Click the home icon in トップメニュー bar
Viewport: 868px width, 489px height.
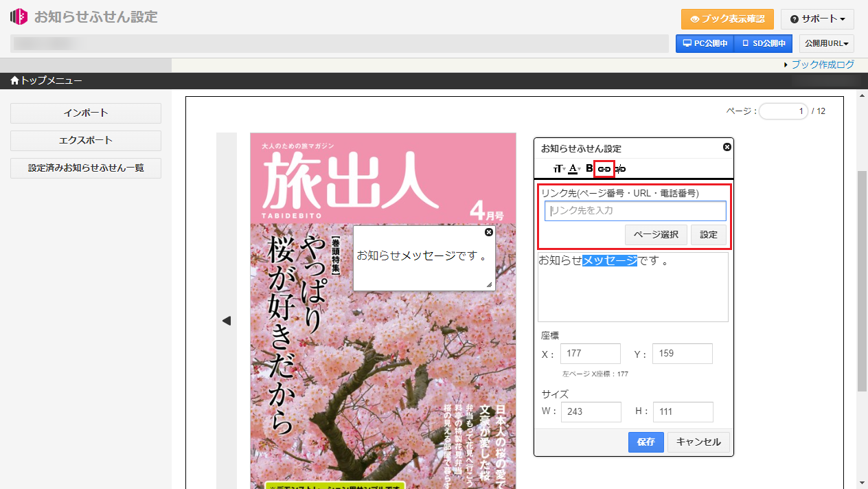coord(14,81)
